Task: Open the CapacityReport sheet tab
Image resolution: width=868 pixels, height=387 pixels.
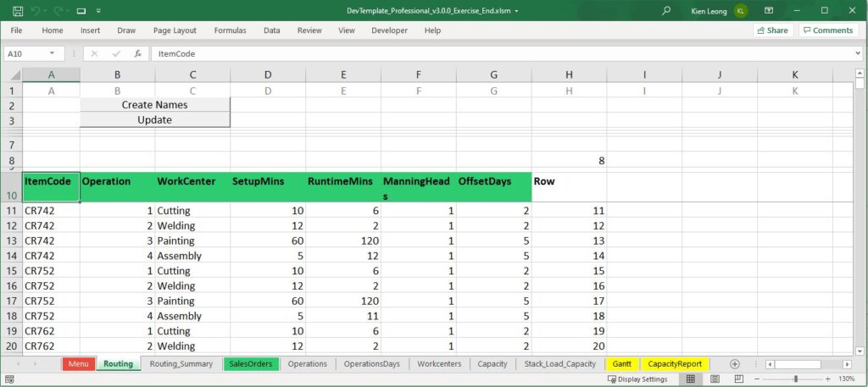Action: 674,364
